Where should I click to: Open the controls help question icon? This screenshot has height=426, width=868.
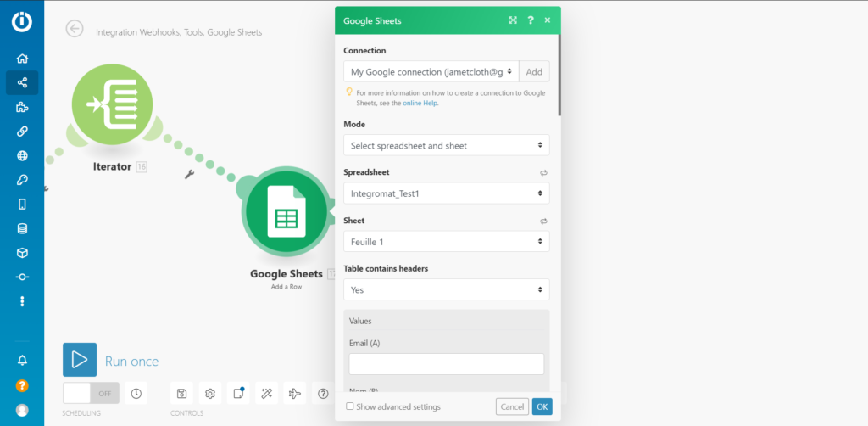[x=323, y=393]
